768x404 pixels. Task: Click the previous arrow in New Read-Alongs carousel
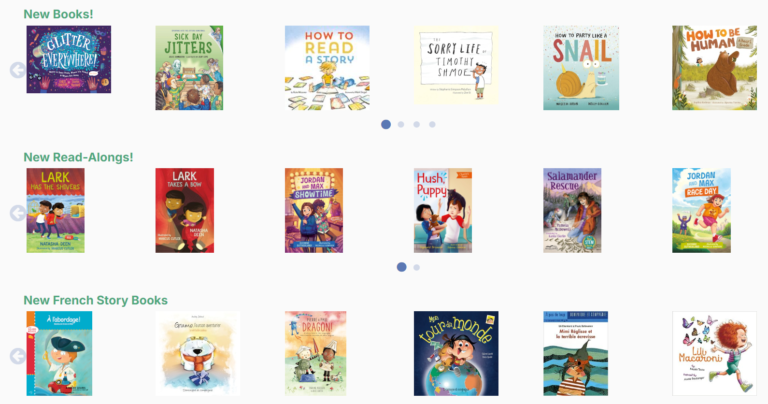click(x=17, y=213)
